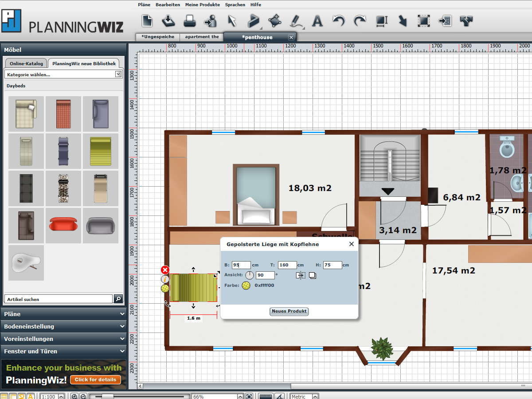Click the yellow texture handle beside the daybed
Image resolution: width=532 pixels, height=399 pixels.
tap(165, 289)
